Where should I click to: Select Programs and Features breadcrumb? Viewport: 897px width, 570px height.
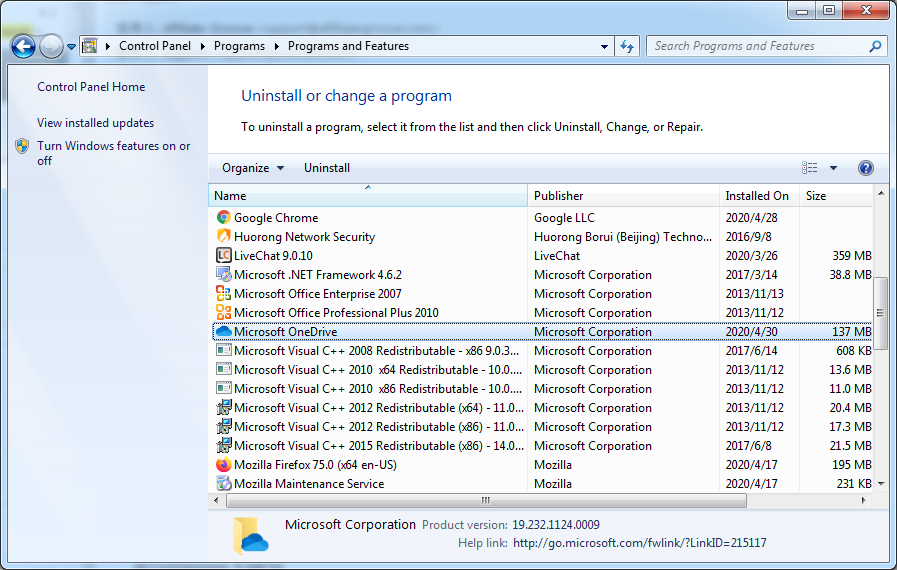click(348, 46)
